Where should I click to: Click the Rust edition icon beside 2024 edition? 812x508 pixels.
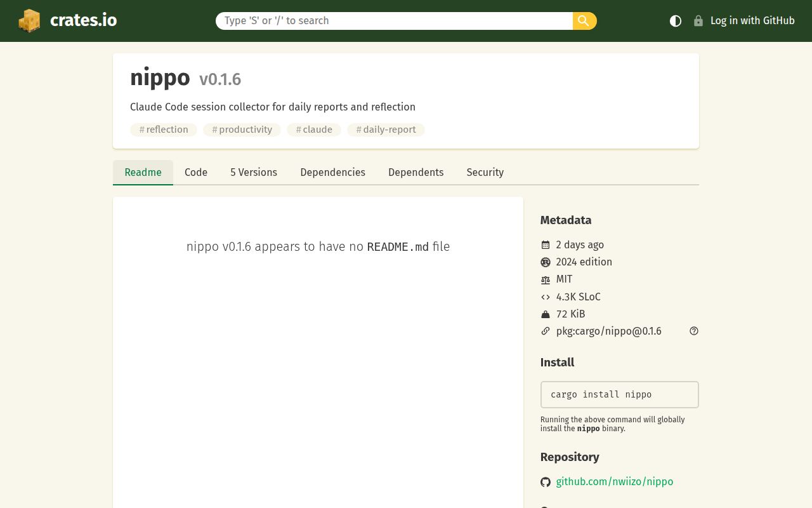[x=546, y=262]
